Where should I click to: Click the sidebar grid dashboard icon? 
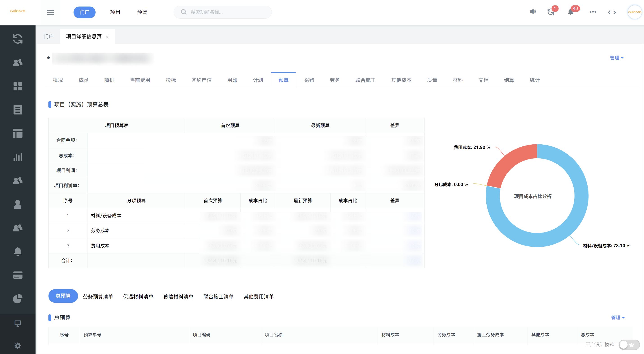[x=18, y=86]
